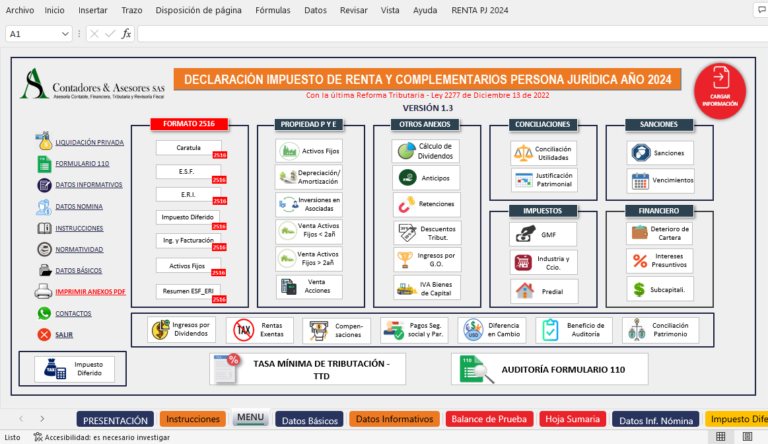Open Tasa Mínima de Tributación TTD
This screenshot has height=444, width=768.
click(x=308, y=370)
